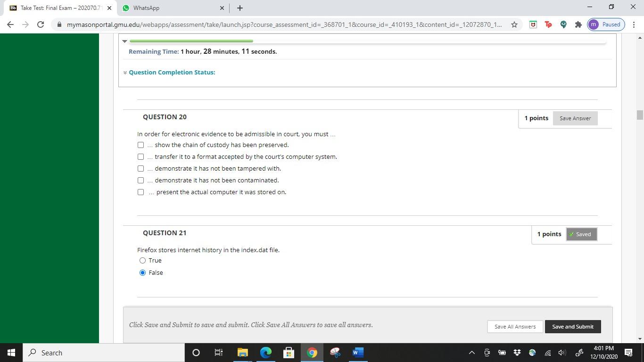644x362 pixels.
Task: Check the chain of custody answer option
Action: (x=140, y=145)
